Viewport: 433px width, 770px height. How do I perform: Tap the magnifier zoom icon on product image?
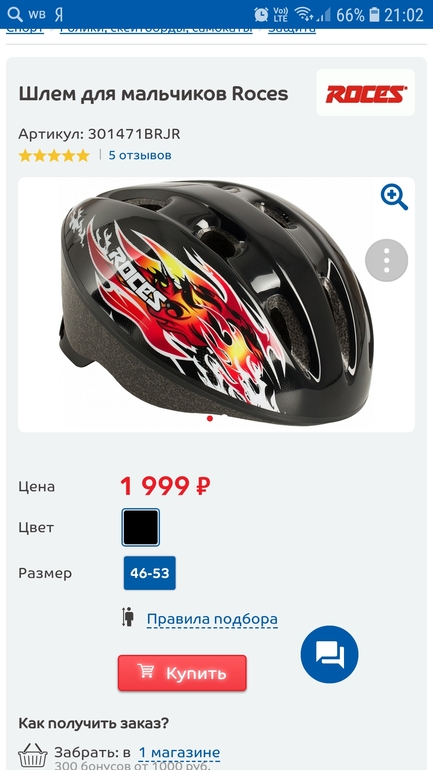point(394,197)
